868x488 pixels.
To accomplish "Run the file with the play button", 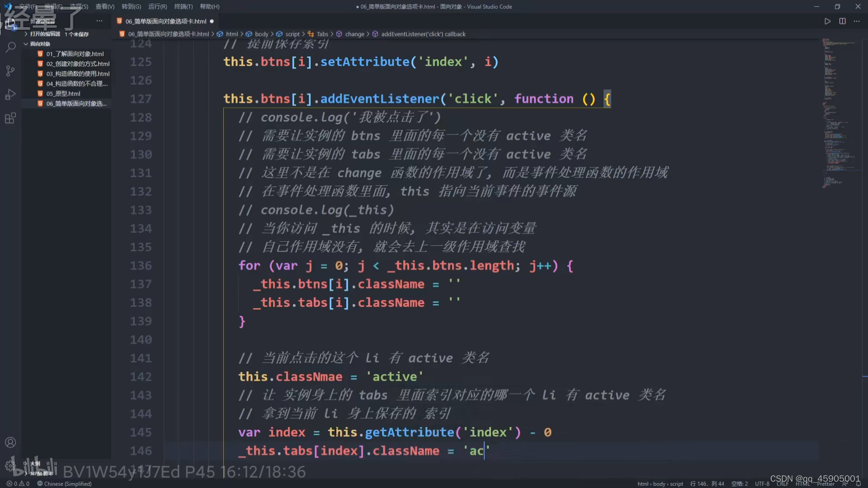I will pyautogui.click(x=827, y=21).
